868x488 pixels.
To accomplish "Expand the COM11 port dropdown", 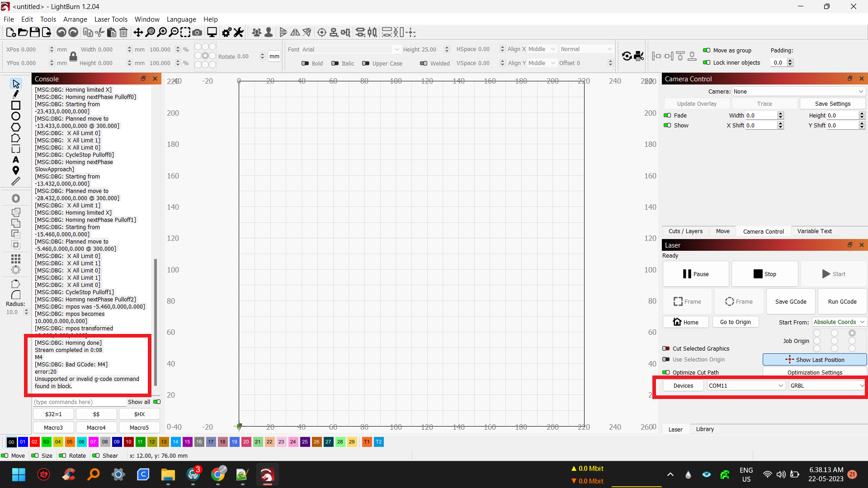I will 745,385.
